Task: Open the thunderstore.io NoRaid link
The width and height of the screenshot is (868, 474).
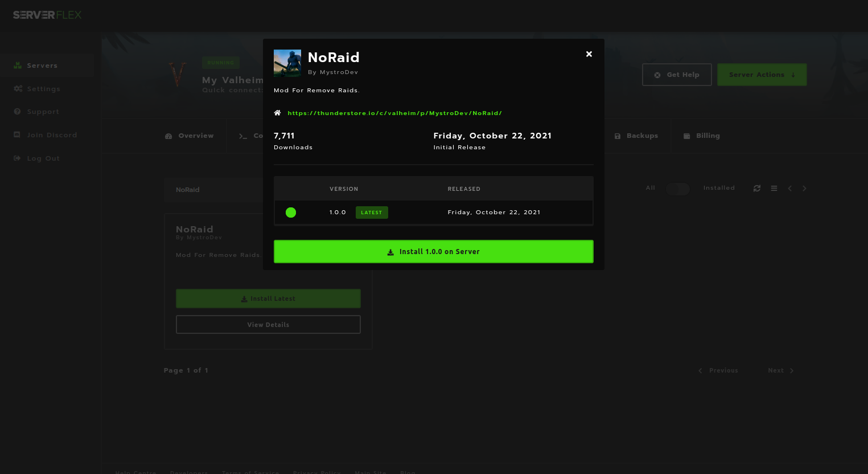Action: point(394,113)
